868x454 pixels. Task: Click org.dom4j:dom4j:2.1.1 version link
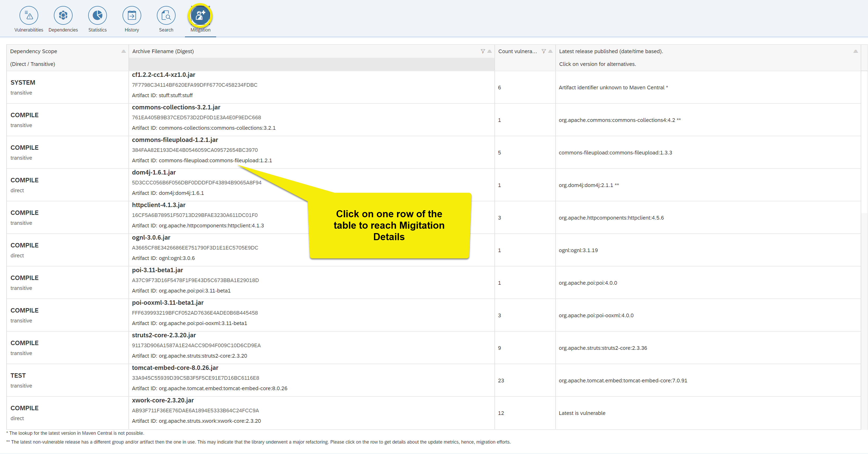[586, 185]
